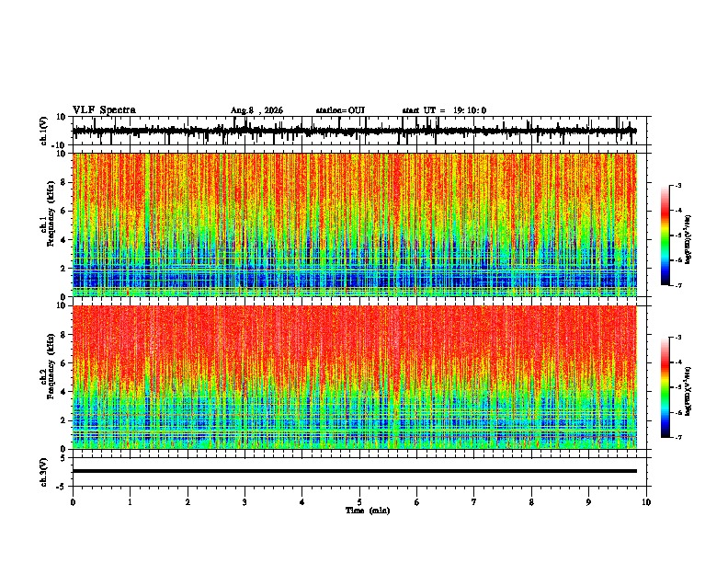This screenshot has height=563, width=728.
Task: Click the thick black ch.3 voltage trace line
Action: [355, 471]
